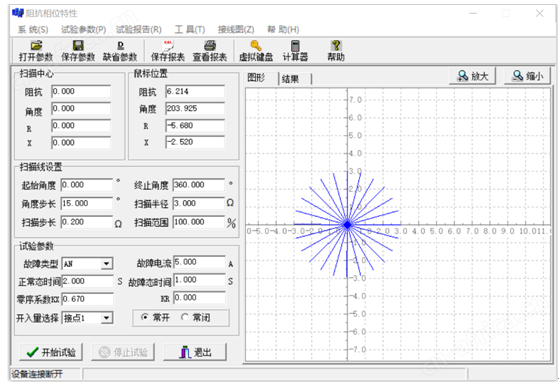The width and height of the screenshot is (559, 386).
Task: Edit the 零序系数KX field
Action: point(88,299)
